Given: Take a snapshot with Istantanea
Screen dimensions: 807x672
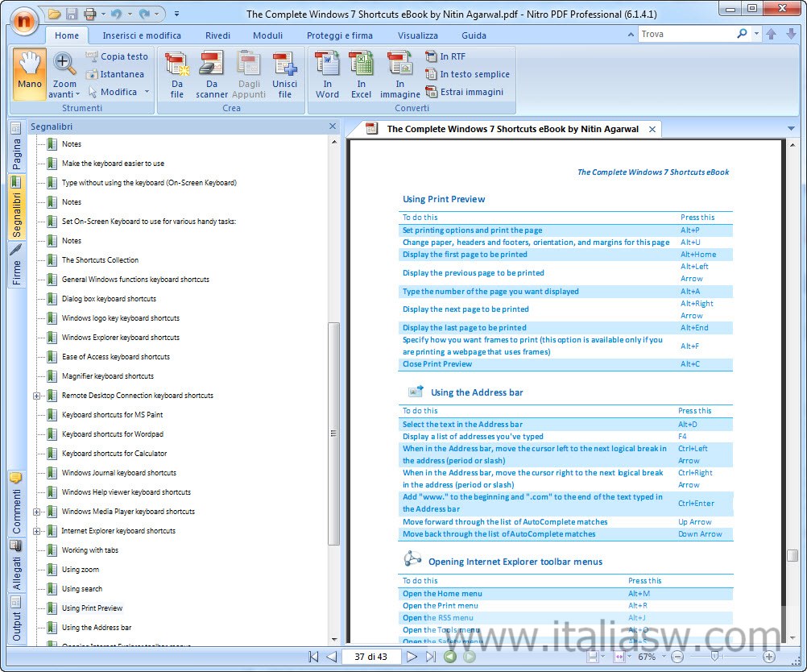Looking at the screenshot, I should [x=115, y=74].
